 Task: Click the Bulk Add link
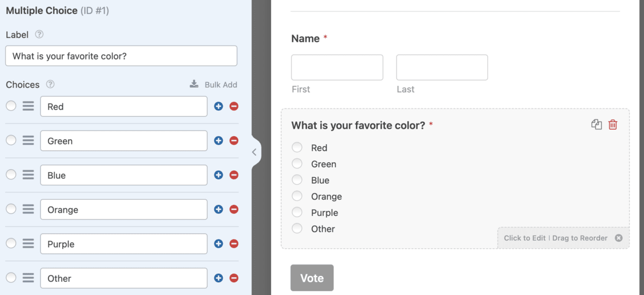pyautogui.click(x=214, y=84)
